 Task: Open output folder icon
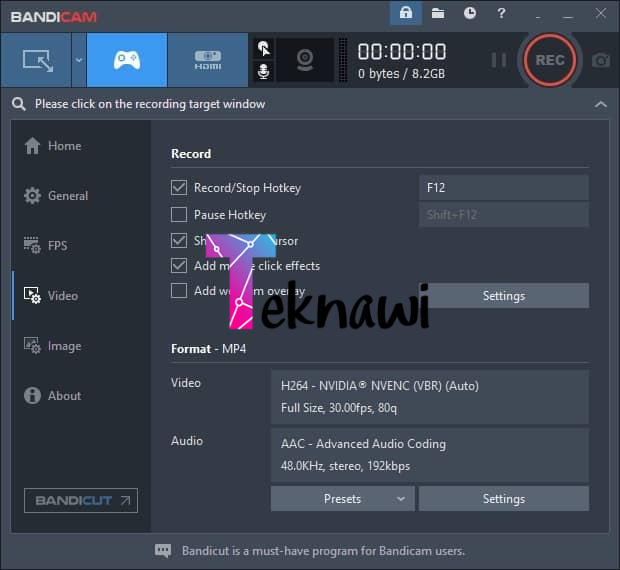click(438, 13)
